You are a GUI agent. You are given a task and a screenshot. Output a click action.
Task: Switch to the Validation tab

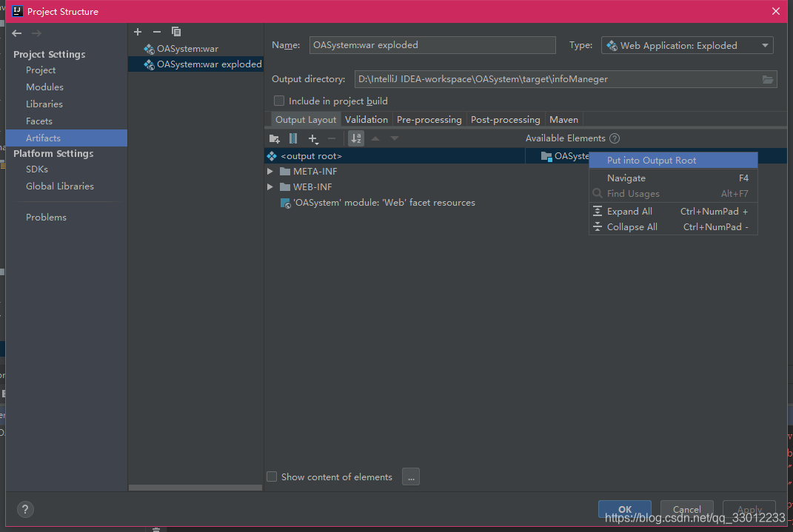point(367,120)
